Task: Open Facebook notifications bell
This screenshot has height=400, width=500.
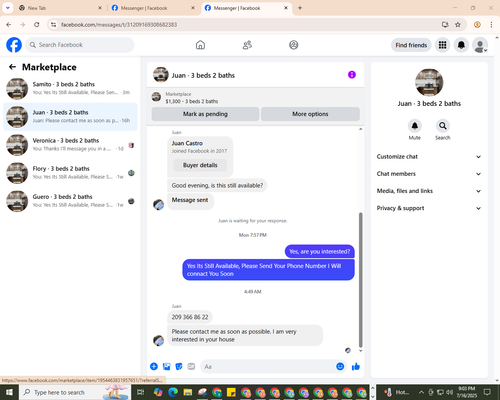Action: 461,45
